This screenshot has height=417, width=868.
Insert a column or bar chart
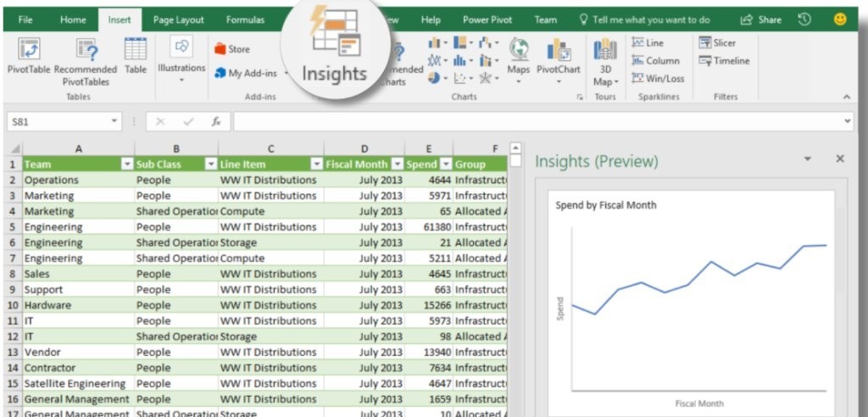tap(437, 42)
